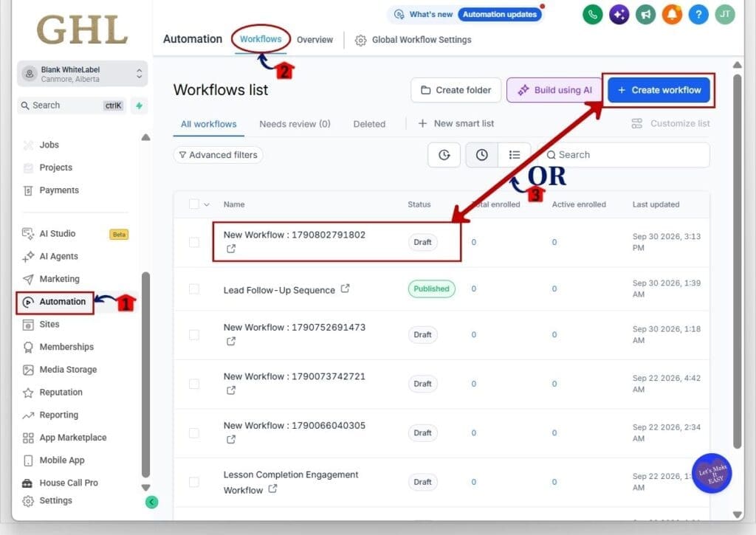Click the Last updated column header
756x535 pixels.
coord(656,204)
